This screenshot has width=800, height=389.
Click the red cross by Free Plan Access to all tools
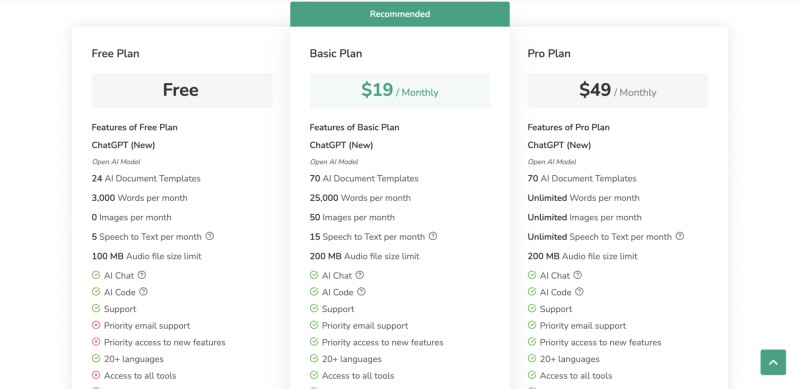coord(96,375)
